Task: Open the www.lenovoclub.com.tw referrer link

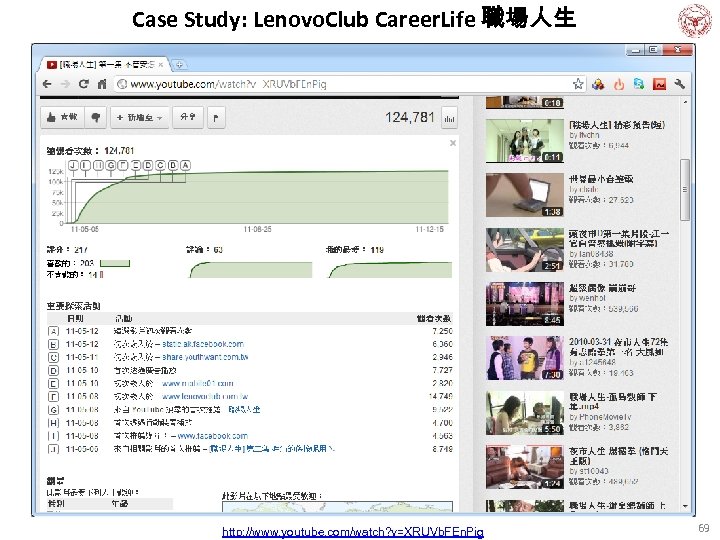Action: (x=205, y=396)
